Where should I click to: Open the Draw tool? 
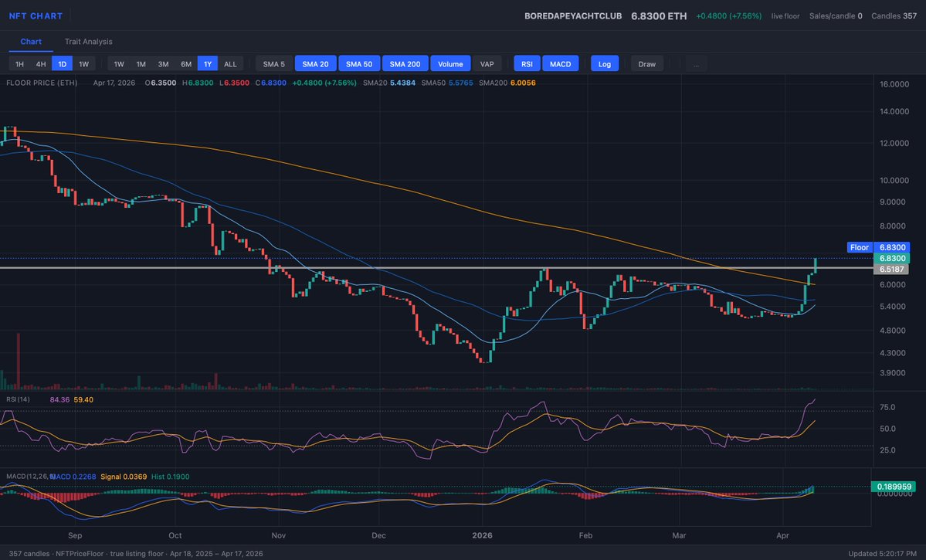647,64
